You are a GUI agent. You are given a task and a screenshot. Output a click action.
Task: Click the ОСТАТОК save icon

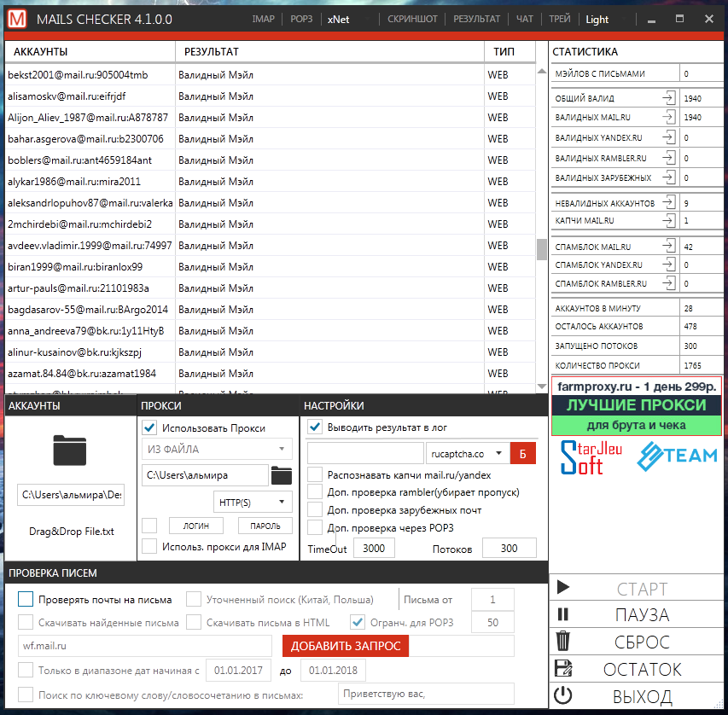pyautogui.click(x=562, y=669)
